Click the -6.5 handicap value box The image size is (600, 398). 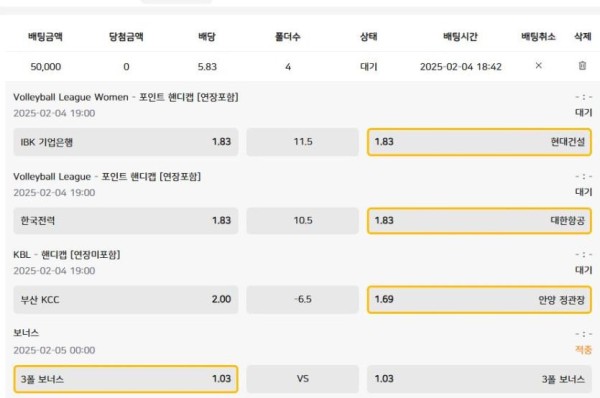(303, 300)
